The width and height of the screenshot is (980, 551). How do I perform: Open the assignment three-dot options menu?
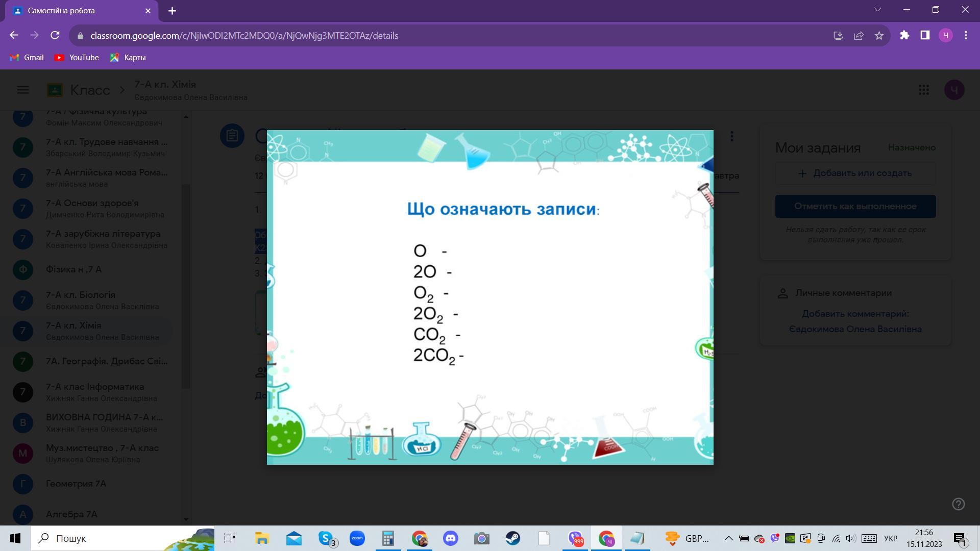coord(732,136)
